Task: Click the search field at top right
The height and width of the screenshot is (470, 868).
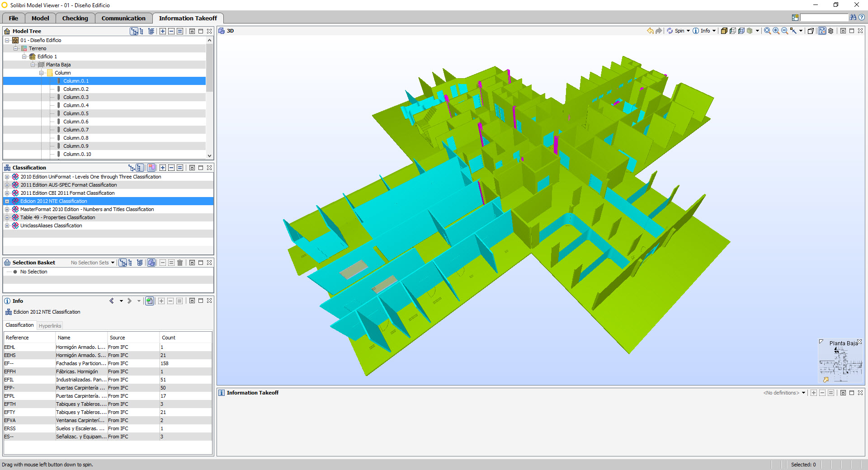Action: (x=824, y=17)
